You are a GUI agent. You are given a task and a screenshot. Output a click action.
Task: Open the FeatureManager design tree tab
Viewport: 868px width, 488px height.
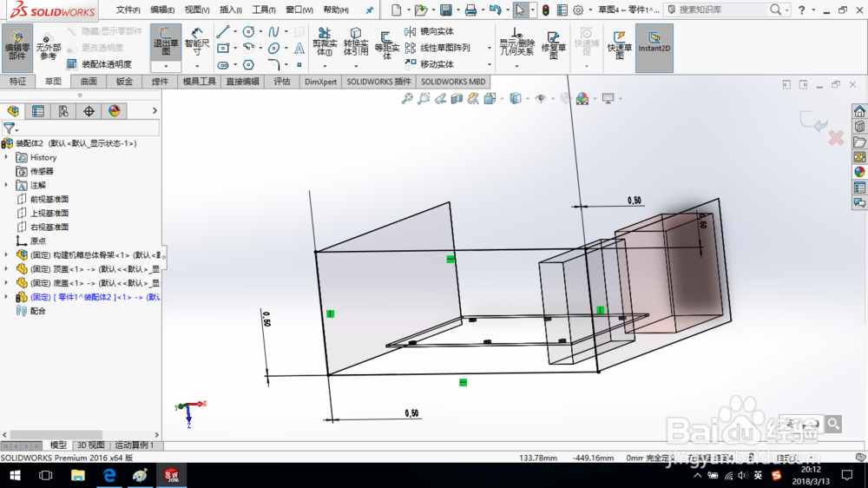click(13, 111)
